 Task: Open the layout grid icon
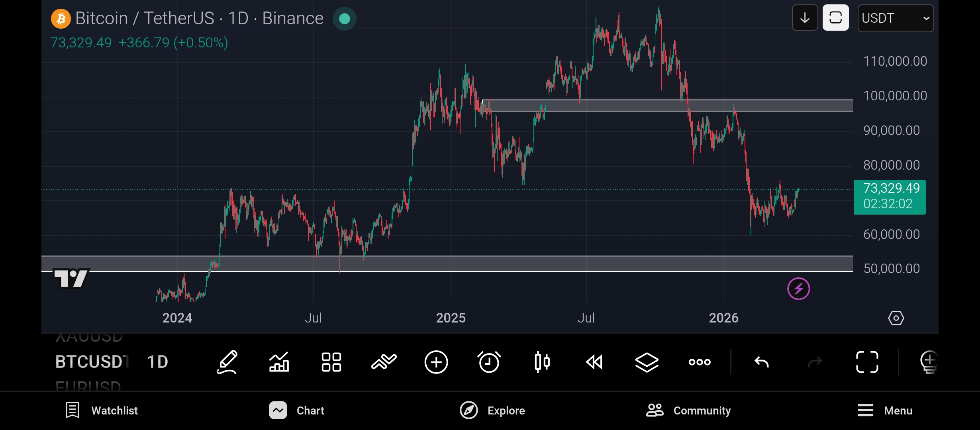coord(331,362)
